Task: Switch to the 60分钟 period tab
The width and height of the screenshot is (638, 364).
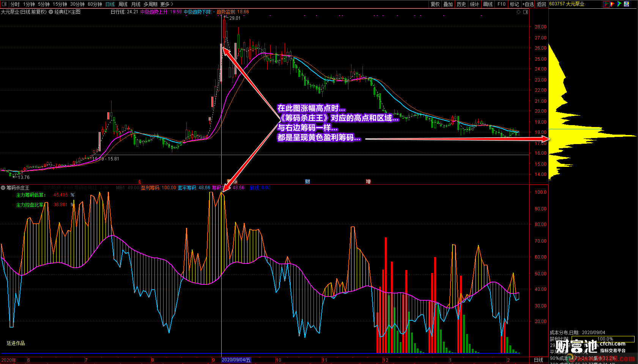Action: tap(95, 4)
